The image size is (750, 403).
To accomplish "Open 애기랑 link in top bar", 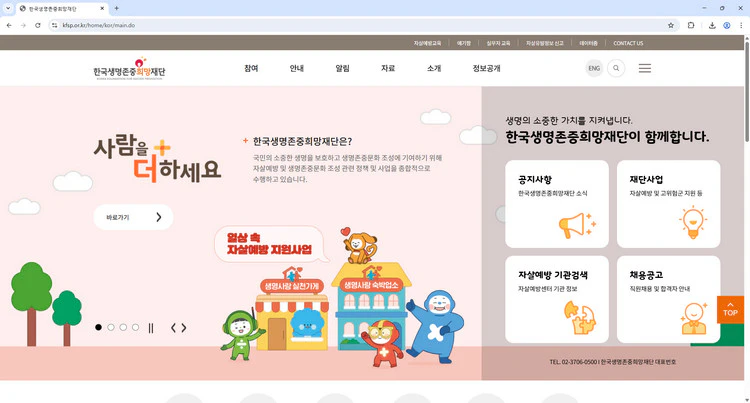I will coord(463,43).
